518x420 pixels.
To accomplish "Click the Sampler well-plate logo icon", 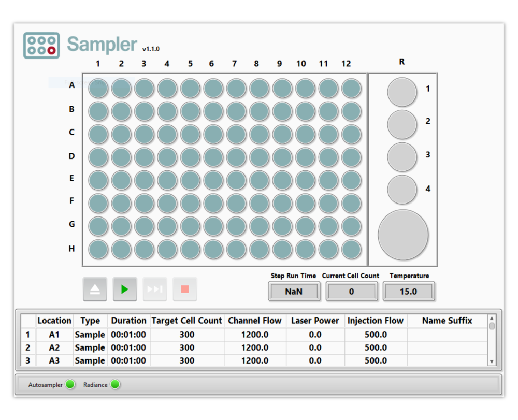I will [x=41, y=45].
